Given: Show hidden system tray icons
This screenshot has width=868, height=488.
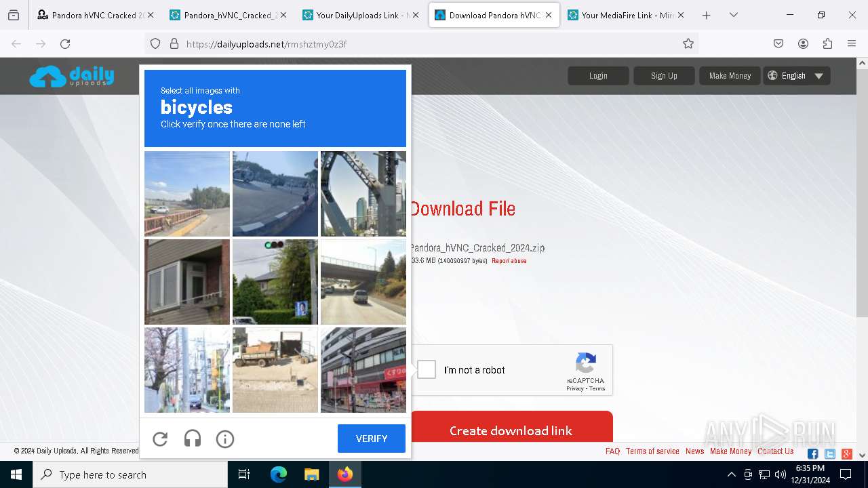Looking at the screenshot, I should coord(731,474).
